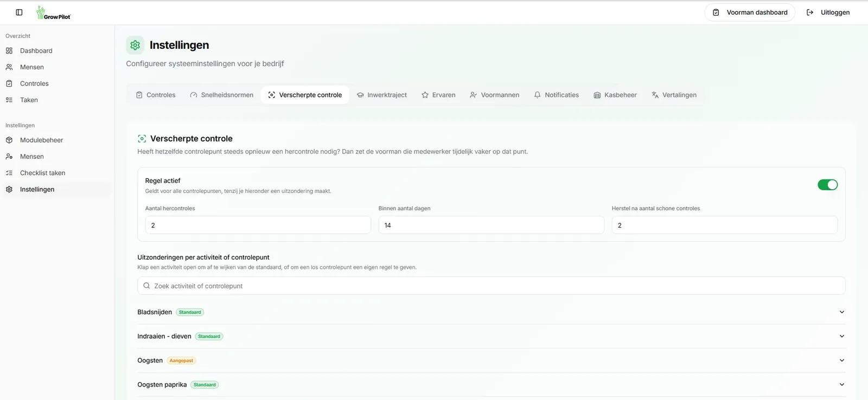Focus the Zoek activiteit of controlepunt search box
This screenshot has height=400, width=868.
[x=492, y=286]
